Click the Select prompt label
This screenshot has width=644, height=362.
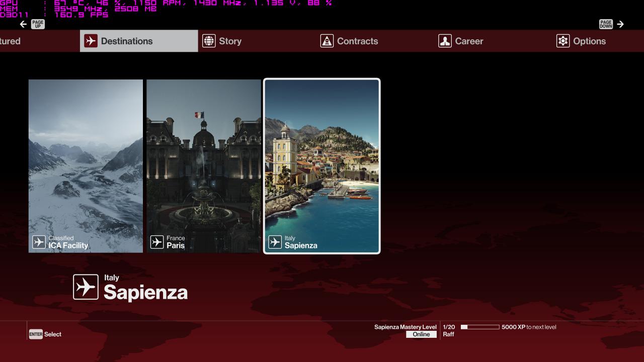[53, 334]
